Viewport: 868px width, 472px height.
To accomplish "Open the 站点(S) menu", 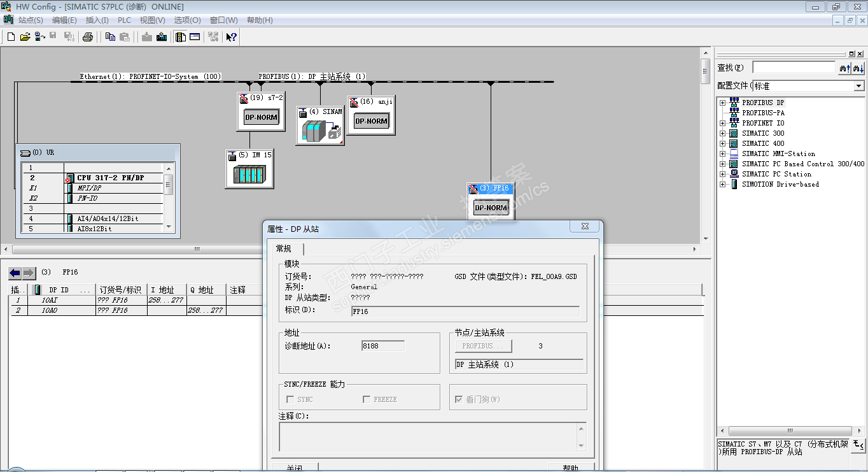I will click(31, 20).
